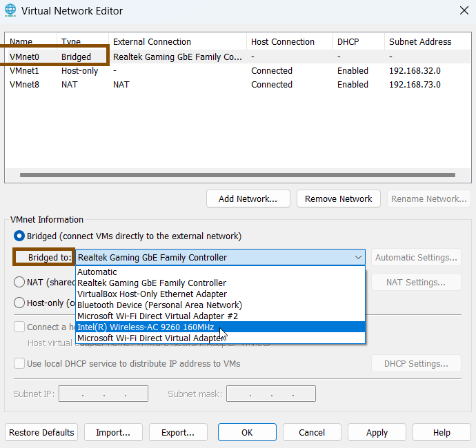Click subnet address 192.168.32.0
Image resolution: width=476 pixels, height=448 pixels.
click(415, 71)
